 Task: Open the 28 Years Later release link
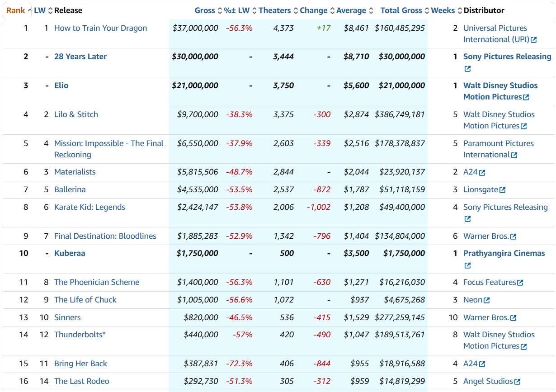[80, 57]
